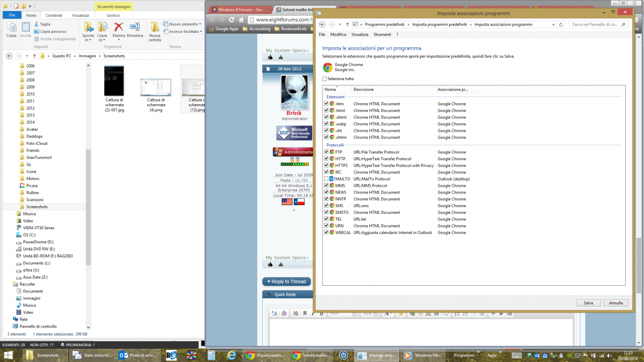Click Explorer's back navigation arrow

9,56
